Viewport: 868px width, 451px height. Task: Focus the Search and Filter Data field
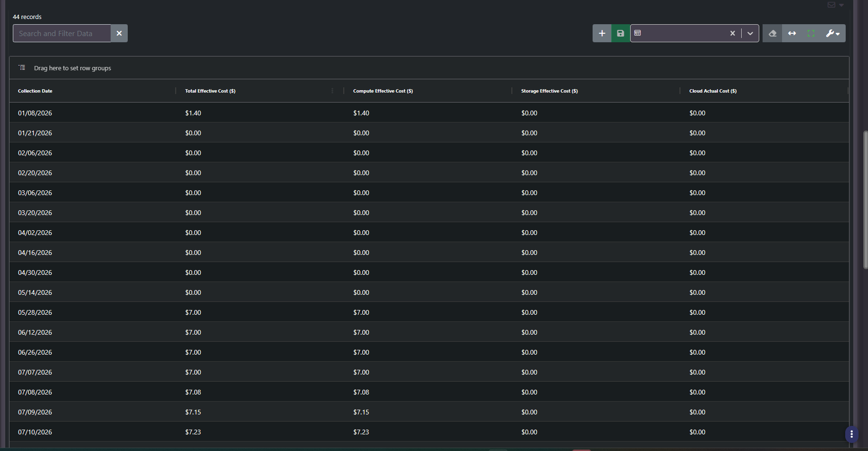pos(62,33)
